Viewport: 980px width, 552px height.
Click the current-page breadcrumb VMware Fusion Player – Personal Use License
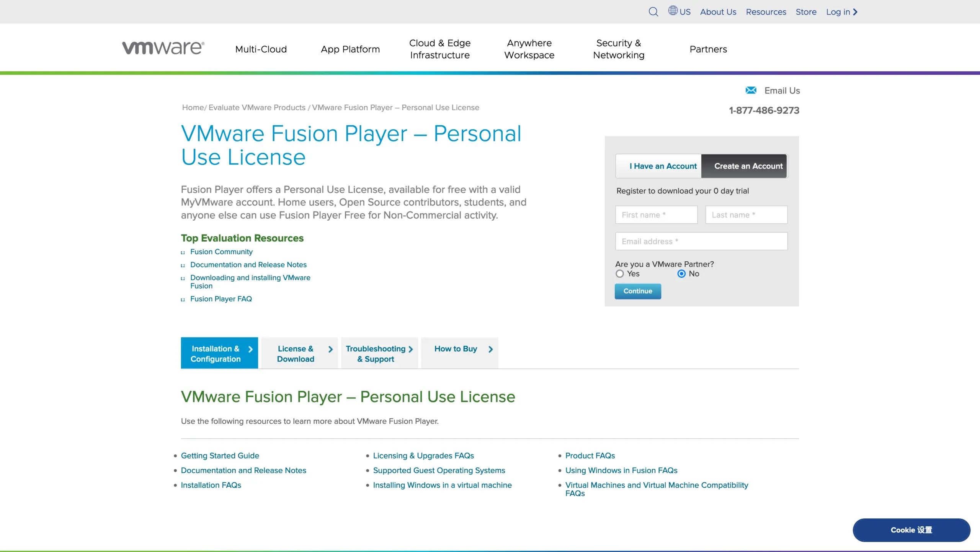[395, 108]
